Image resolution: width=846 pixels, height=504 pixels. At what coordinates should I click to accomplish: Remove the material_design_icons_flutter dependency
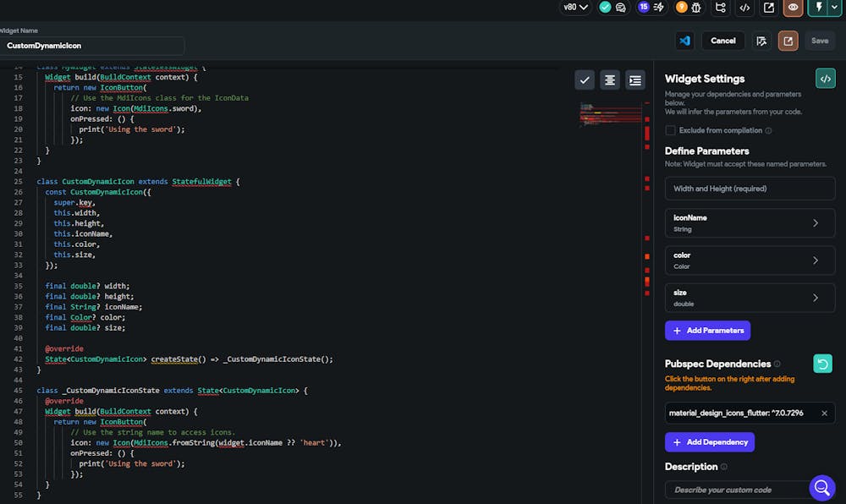pyautogui.click(x=824, y=413)
